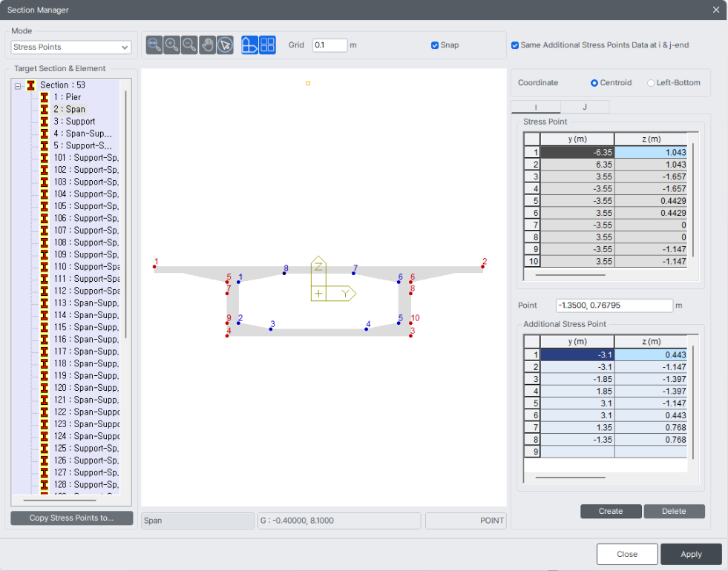Click blue additional stress point 7 on canvas
728x571 pixels.
[x=353, y=273]
